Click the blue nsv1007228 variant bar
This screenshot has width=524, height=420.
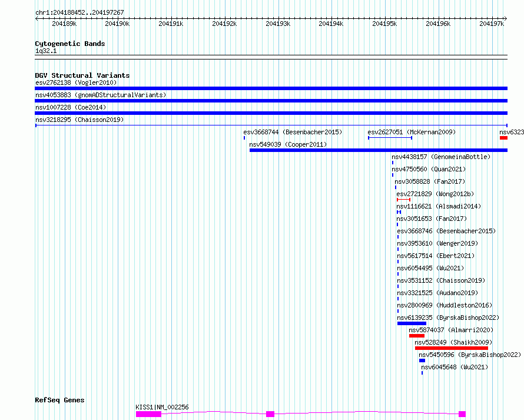[x=271, y=113]
